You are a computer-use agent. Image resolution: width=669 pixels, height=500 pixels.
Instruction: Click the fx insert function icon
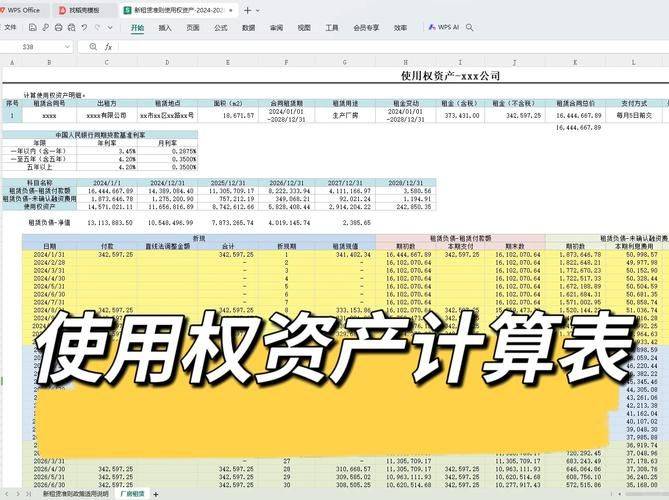(108, 47)
